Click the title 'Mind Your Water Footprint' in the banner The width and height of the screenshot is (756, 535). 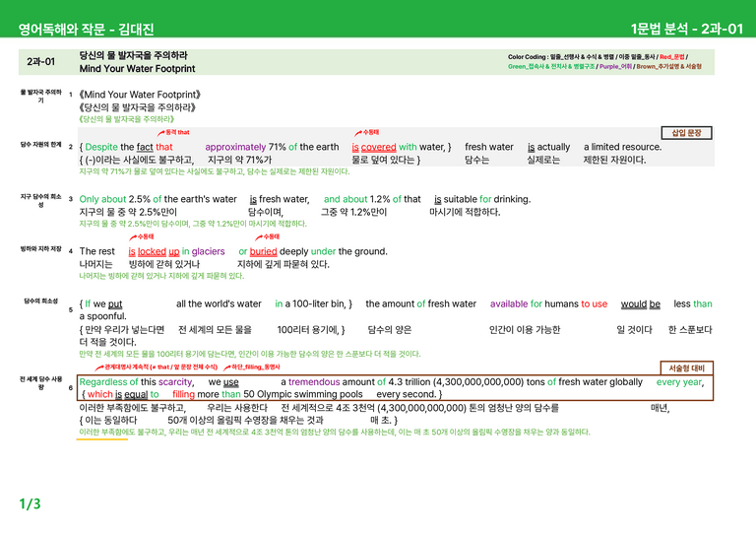pos(138,69)
